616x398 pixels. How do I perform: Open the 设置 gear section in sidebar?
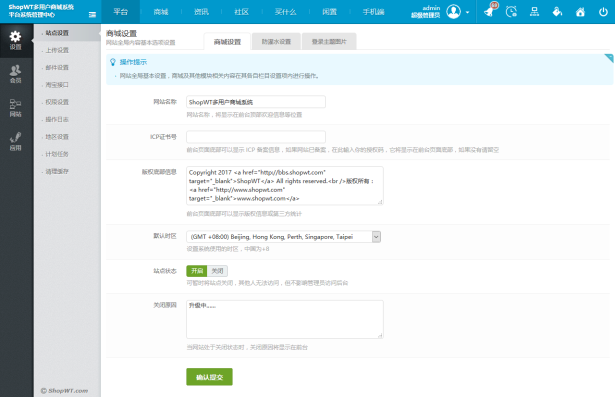click(16, 40)
